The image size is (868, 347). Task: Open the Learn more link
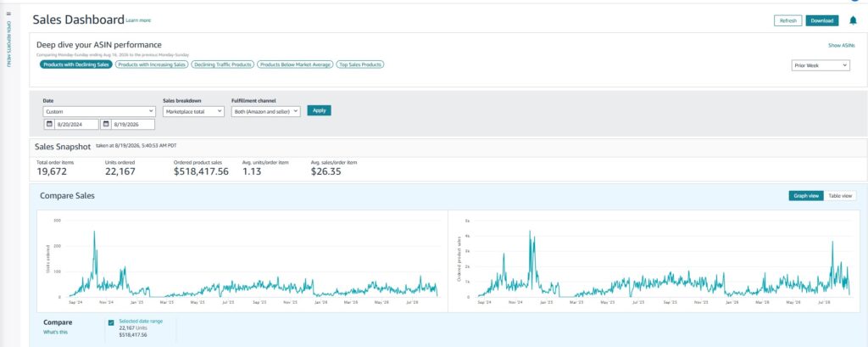[138, 20]
